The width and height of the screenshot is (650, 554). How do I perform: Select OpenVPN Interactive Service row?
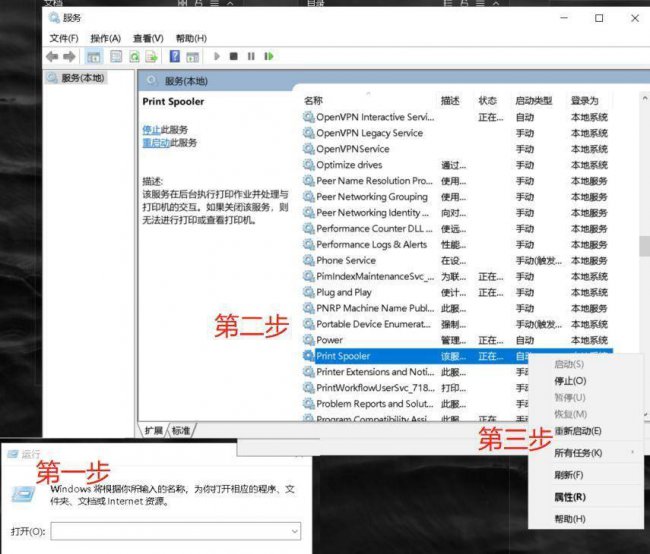(456, 117)
